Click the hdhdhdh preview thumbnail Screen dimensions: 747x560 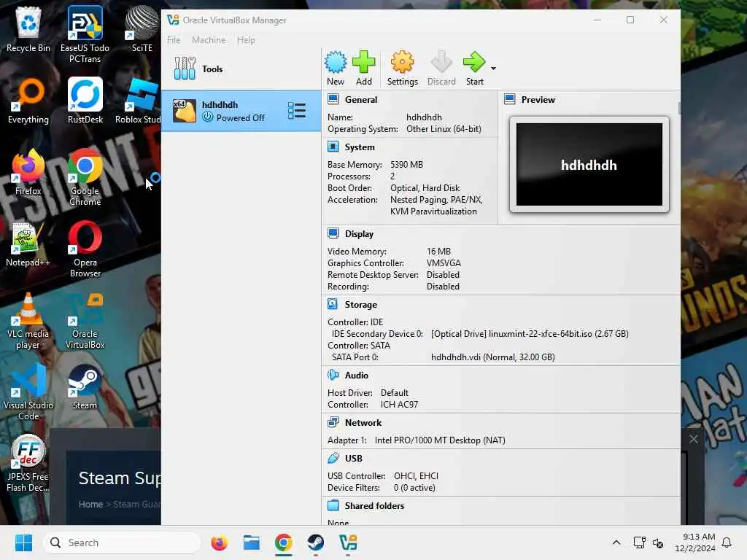pyautogui.click(x=589, y=164)
